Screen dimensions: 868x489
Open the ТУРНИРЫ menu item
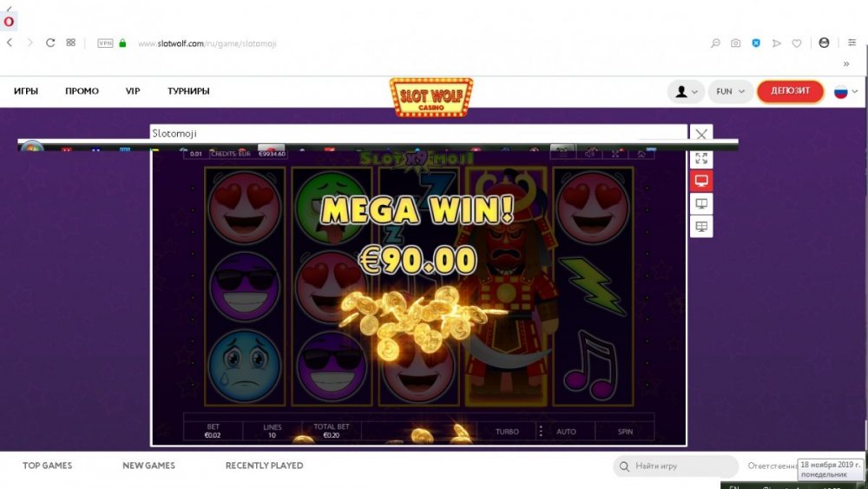point(188,91)
